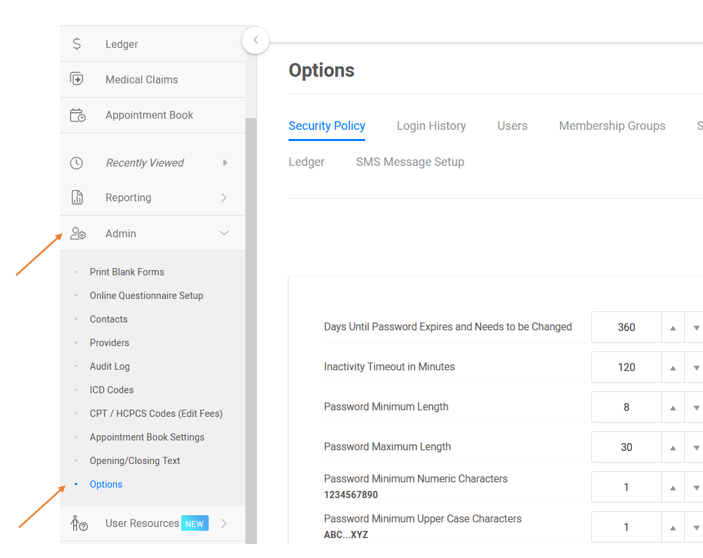The height and width of the screenshot is (558, 703).
Task: Open Providers under Admin
Action: coord(109,343)
